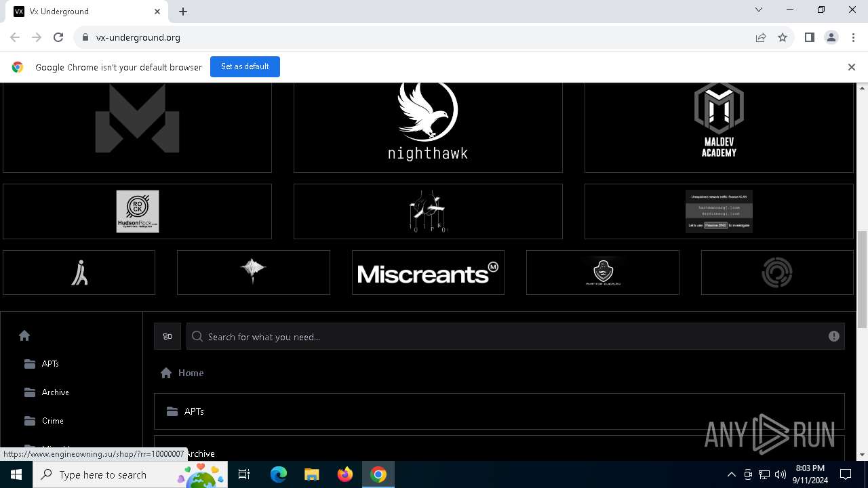
Task: Click the bearded mask sponsor icon
Action: pos(603,272)
